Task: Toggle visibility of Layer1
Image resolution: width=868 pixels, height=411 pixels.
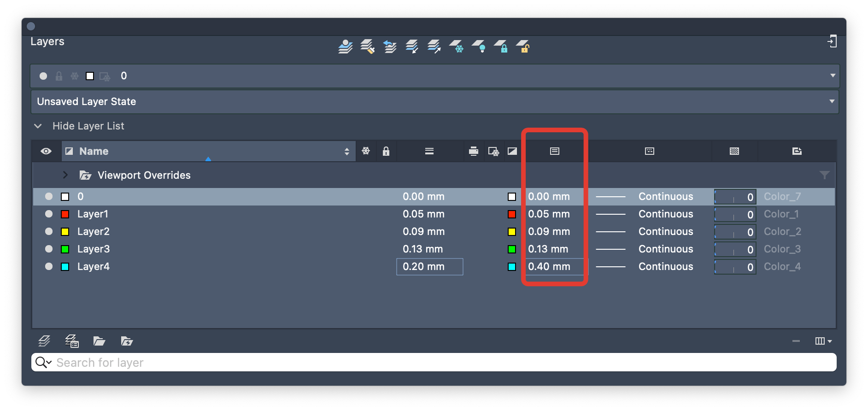Action: tap(49, 214)
